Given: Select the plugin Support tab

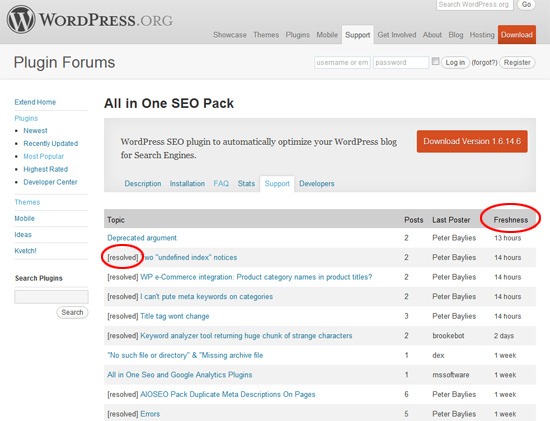Looking at the screenshot, I should pos(277,183).
